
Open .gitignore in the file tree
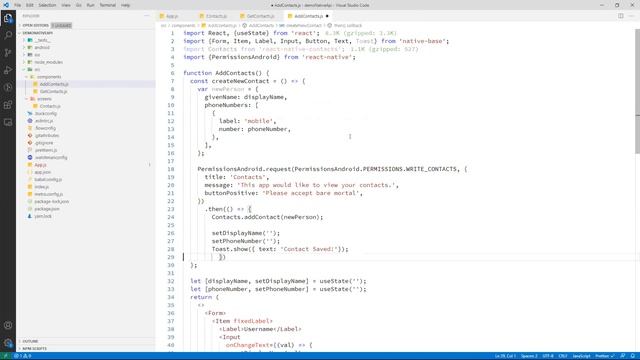coord(44,143)
